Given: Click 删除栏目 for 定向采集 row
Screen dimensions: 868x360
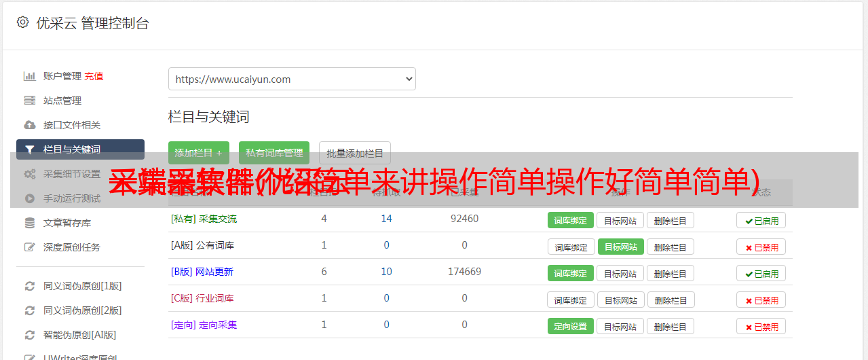Looking at the screenshot, I should (671, 326).
